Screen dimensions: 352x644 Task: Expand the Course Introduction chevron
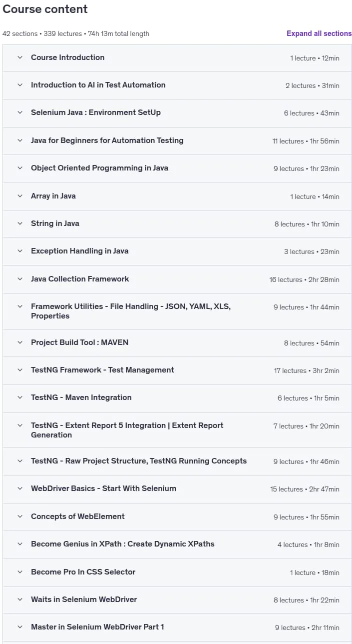pyautogui.click(x=20, y=57)
